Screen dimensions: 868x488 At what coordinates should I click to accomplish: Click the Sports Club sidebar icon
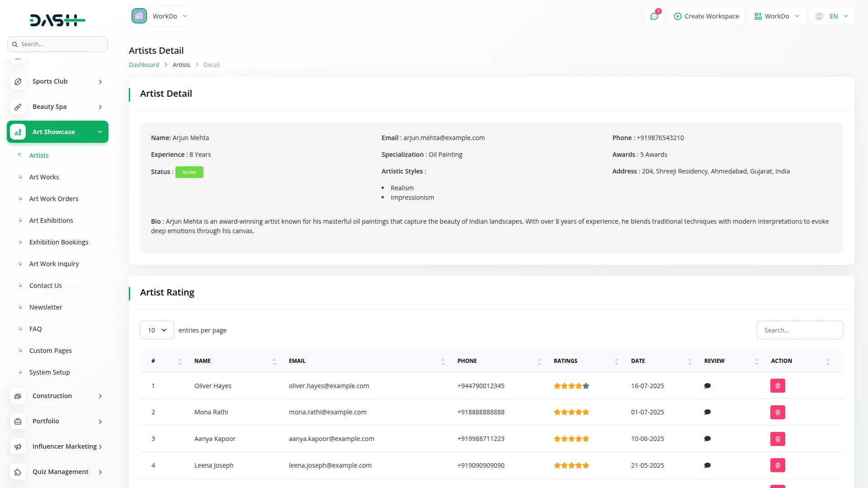click(18, 82)
